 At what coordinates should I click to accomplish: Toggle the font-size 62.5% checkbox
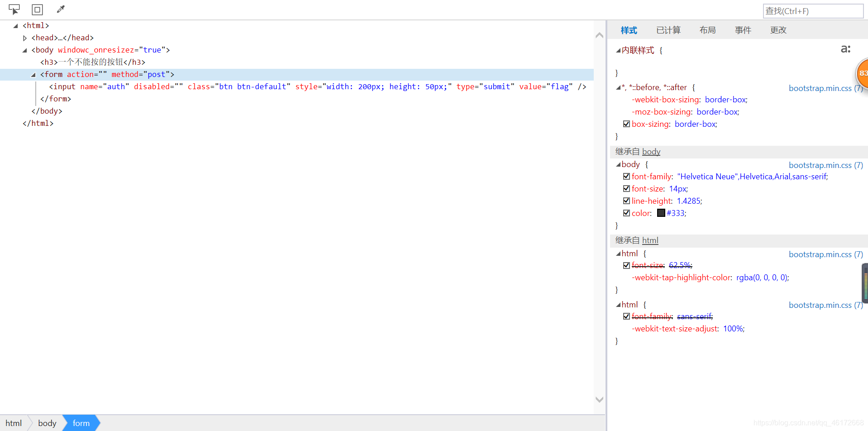point(626,265)
